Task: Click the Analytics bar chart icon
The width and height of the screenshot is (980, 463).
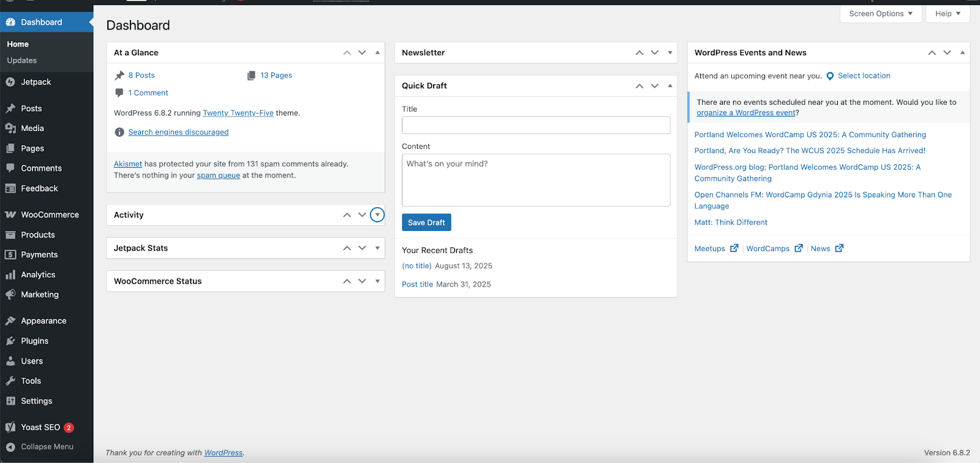Action: [x=10, y=275]
